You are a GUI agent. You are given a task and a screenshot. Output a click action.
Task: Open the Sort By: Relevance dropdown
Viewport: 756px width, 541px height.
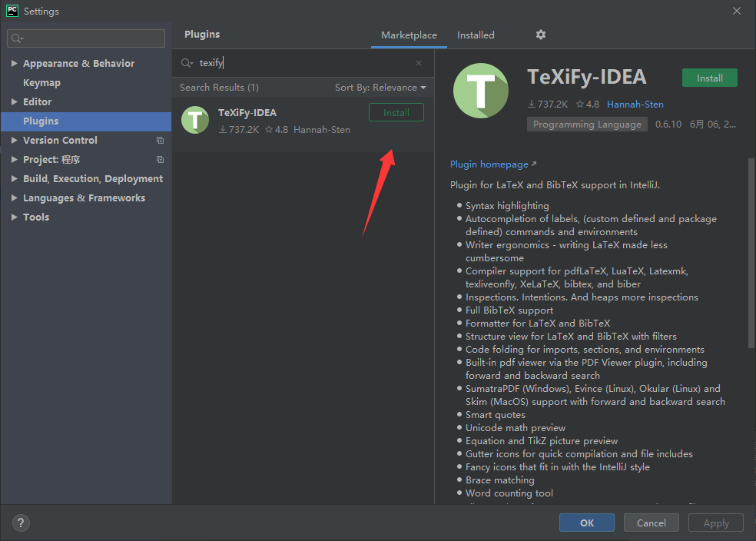point(380,88)
